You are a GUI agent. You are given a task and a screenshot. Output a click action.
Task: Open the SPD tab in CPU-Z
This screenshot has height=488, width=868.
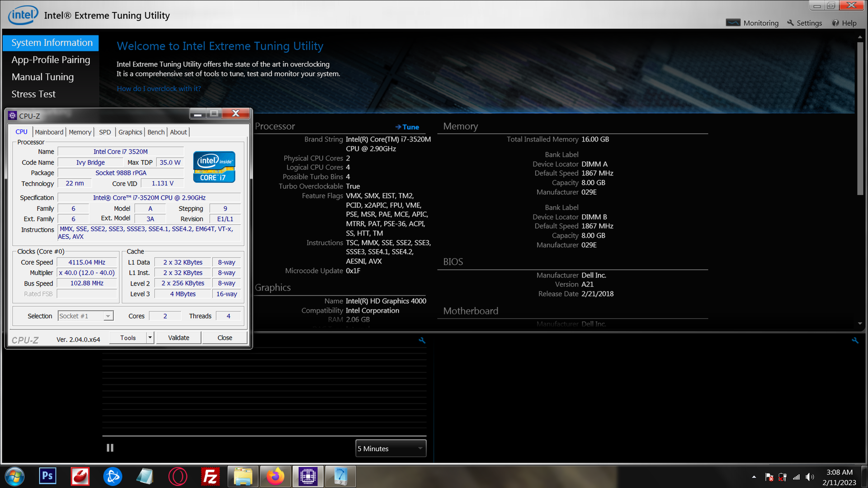click(x=105, y=132)
